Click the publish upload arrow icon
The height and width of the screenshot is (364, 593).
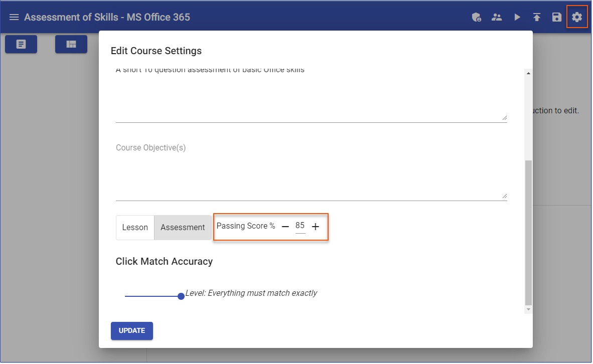point(537,17)
